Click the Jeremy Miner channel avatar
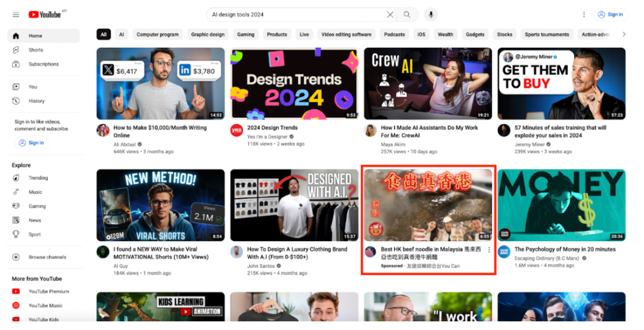 tap(504, 130)
